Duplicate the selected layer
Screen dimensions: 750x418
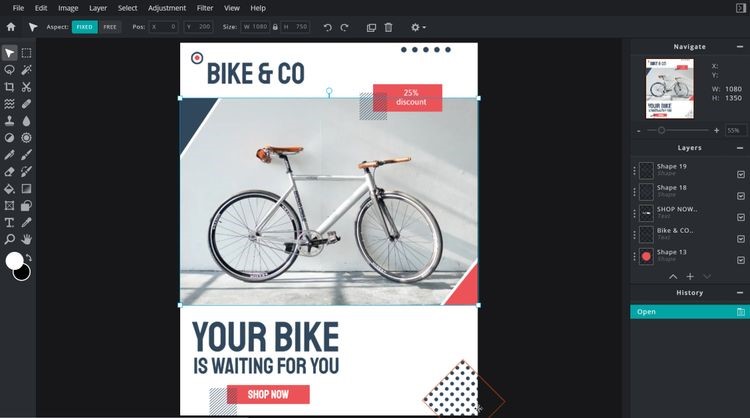click(x=371, y=28)
